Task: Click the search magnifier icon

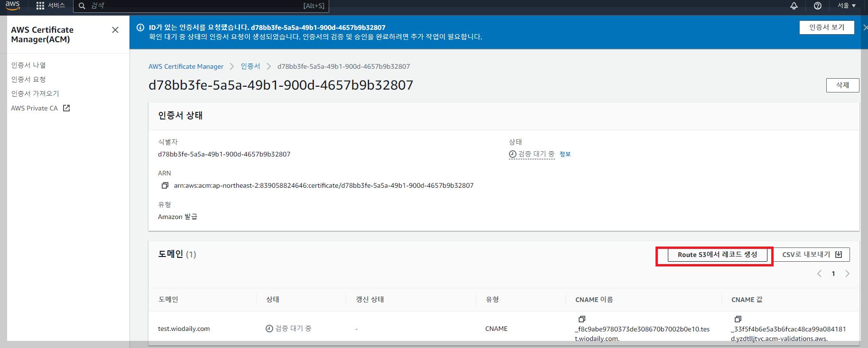Action: (82, 6)
